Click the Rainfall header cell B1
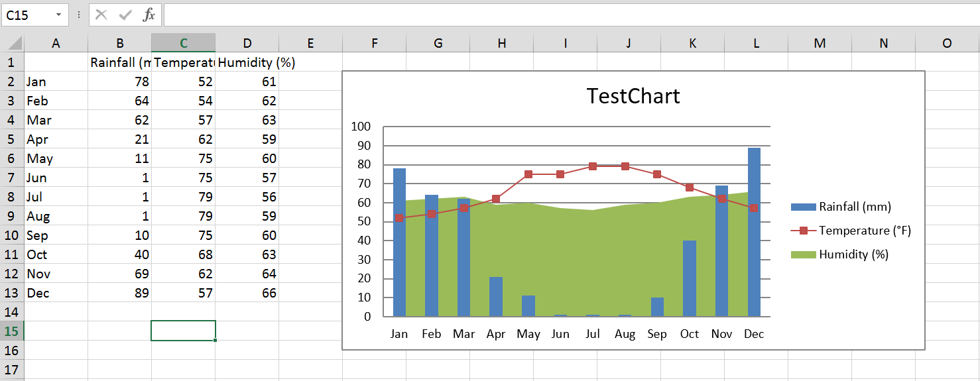 [120, 63]
